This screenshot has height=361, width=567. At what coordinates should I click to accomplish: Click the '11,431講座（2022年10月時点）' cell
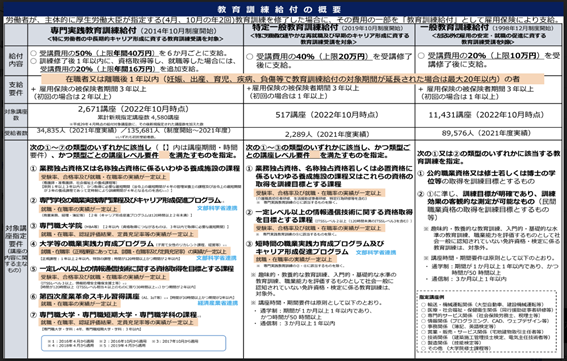click(x=486, y=115)
